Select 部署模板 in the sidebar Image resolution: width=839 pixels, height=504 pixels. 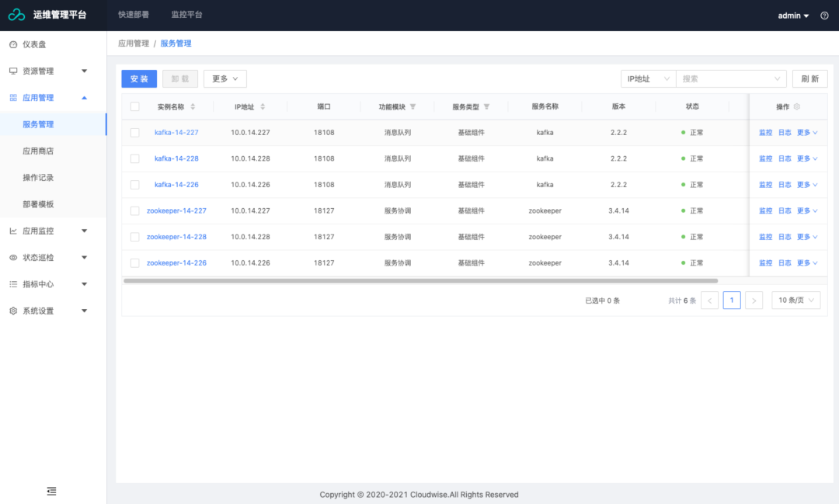tap(53, 204)
